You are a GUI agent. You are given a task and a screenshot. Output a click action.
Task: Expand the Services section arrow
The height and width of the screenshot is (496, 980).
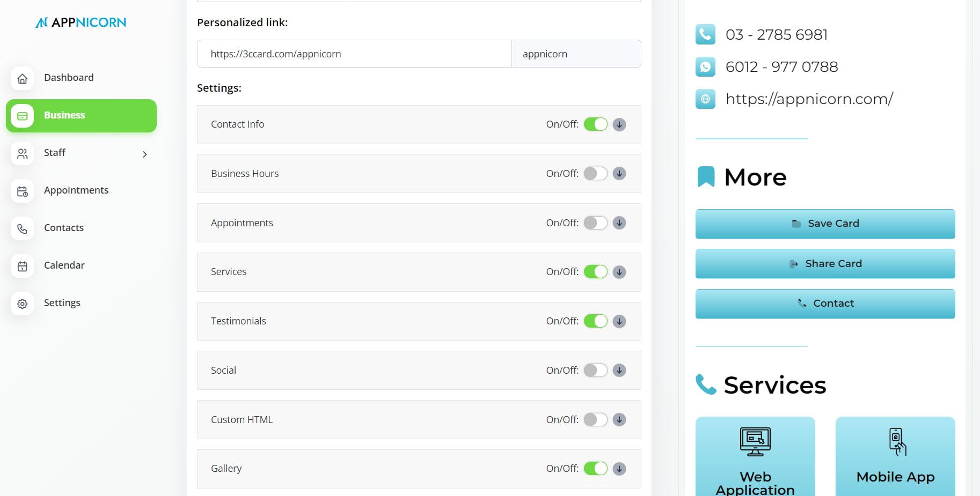(619, 272)
